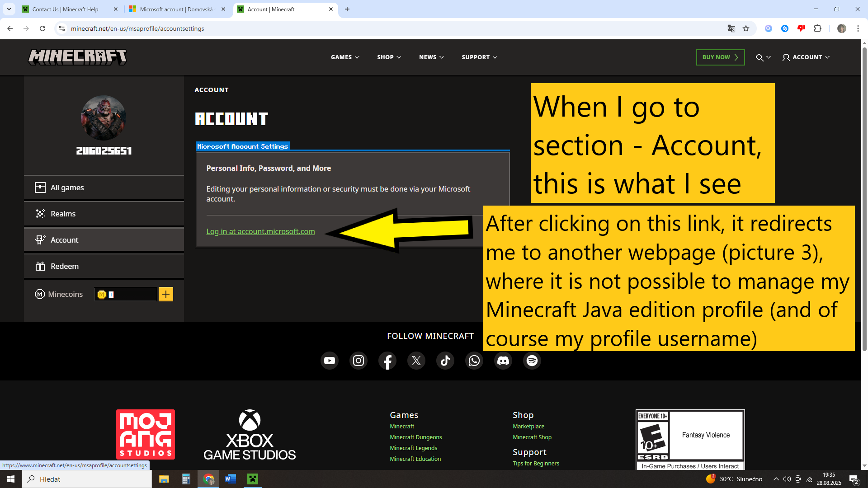Reload the page
868x488 pixels.
click(x=42, y=28)
